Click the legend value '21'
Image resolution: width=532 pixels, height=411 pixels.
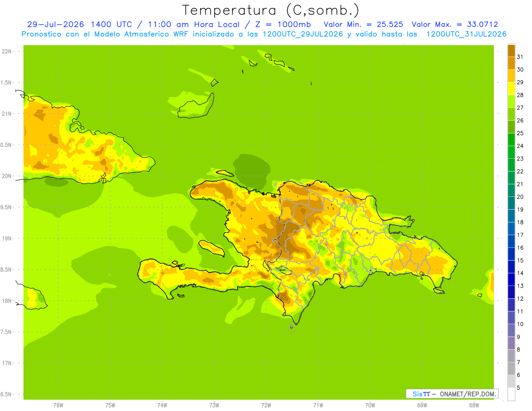(520, 184)
